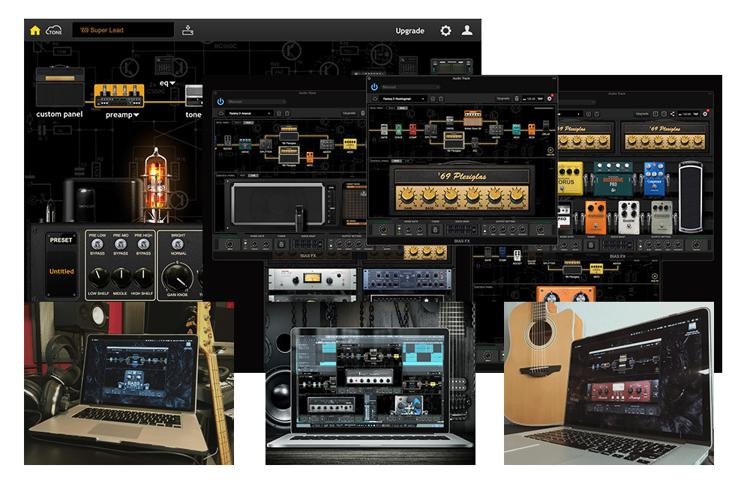Viewport: 750px width, 486px height.
Task: Expand the preamp dropdown arrow
Action: pos(136,115)
